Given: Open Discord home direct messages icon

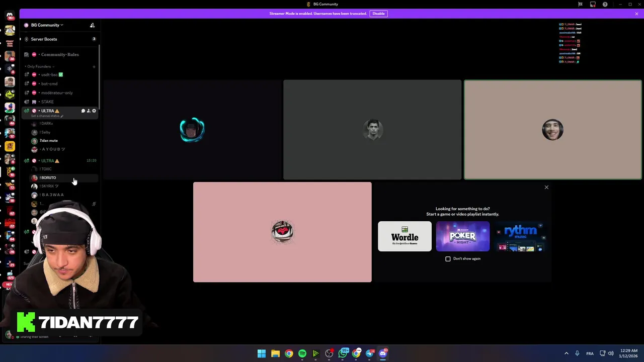Looking at the screenshot, I should (10, 16).
